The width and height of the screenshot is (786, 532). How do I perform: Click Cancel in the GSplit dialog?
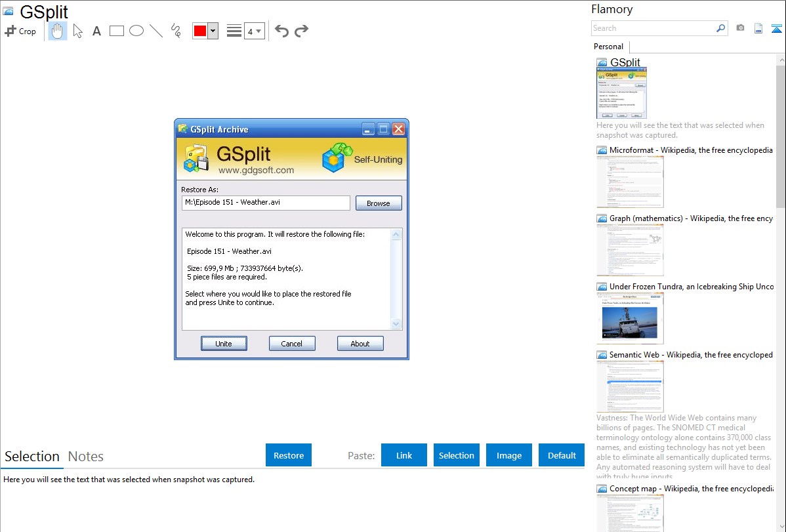(x=292, y=344)
